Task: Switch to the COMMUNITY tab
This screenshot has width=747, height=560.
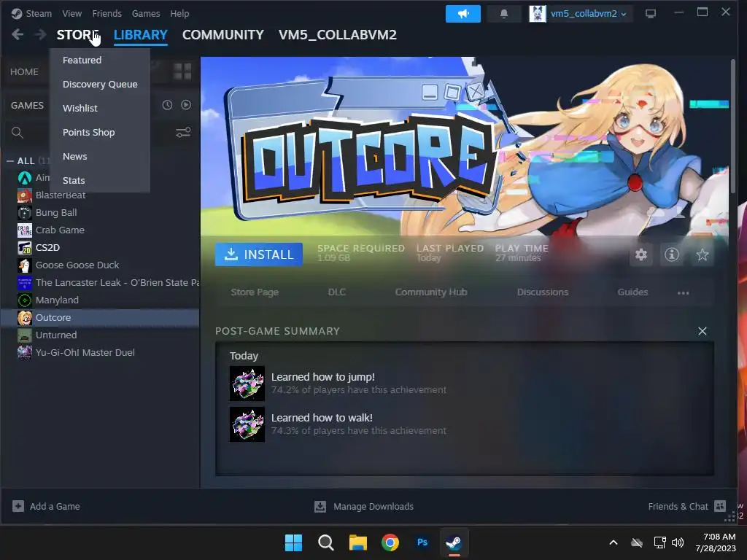Action: tap(223, 35)
